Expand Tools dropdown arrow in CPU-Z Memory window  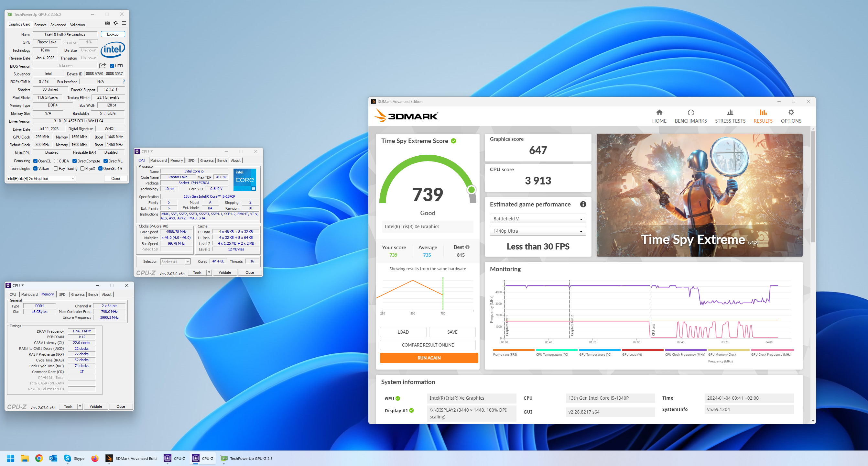coord(80,406)
